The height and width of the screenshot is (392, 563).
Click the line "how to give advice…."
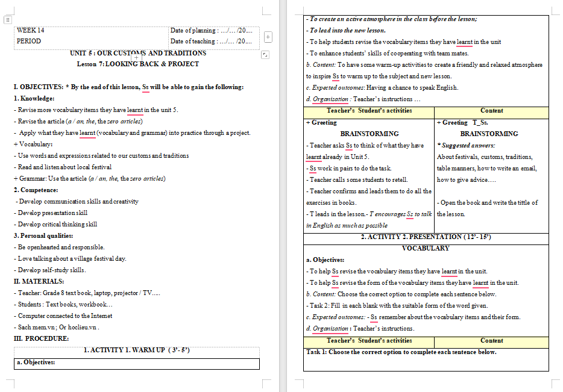pyautogui.click(x=467, y=180)
